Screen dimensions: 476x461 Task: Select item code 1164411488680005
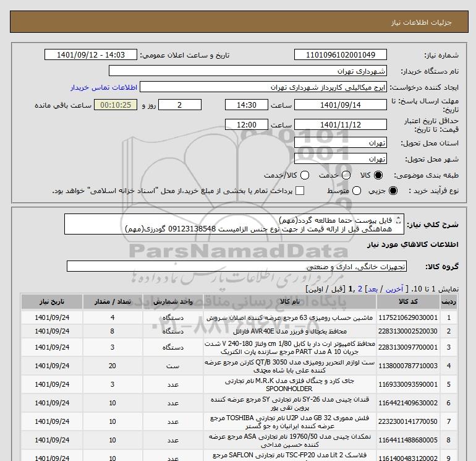point(408,440)
